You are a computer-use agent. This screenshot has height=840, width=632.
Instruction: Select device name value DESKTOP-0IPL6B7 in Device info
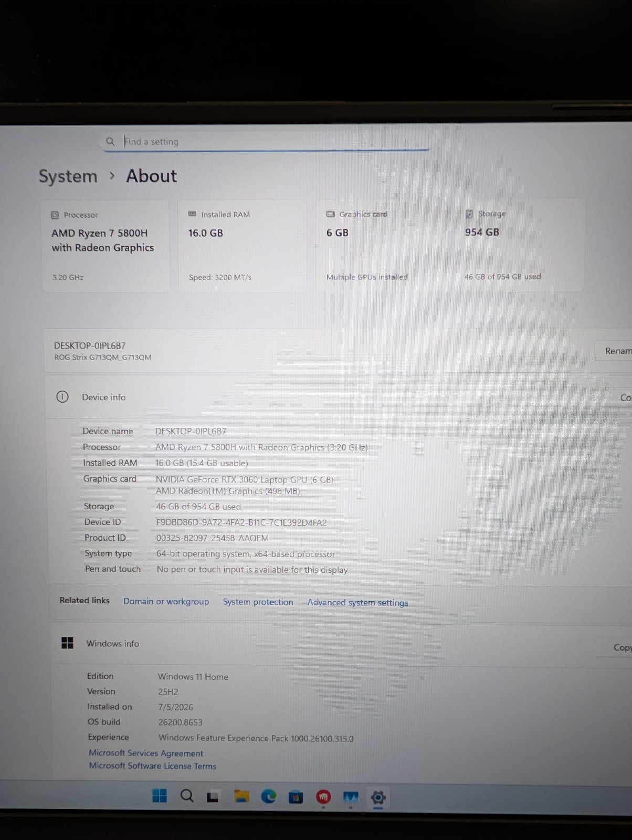[191, 431]
